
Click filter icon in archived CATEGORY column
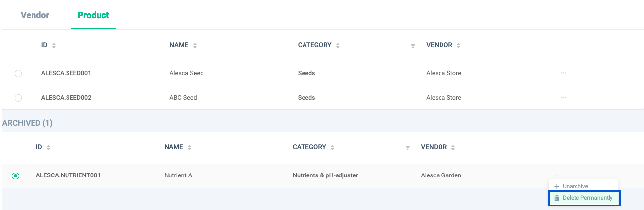click(407, 148)
